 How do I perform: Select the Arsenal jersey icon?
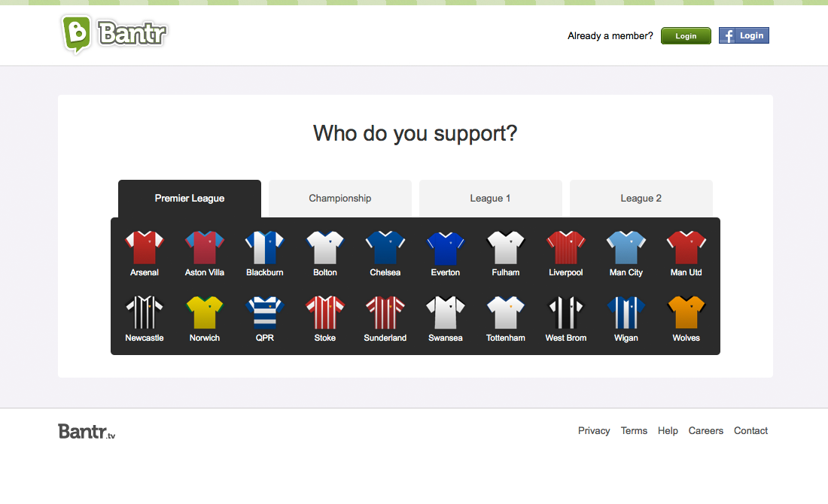[x=145, y=247]
